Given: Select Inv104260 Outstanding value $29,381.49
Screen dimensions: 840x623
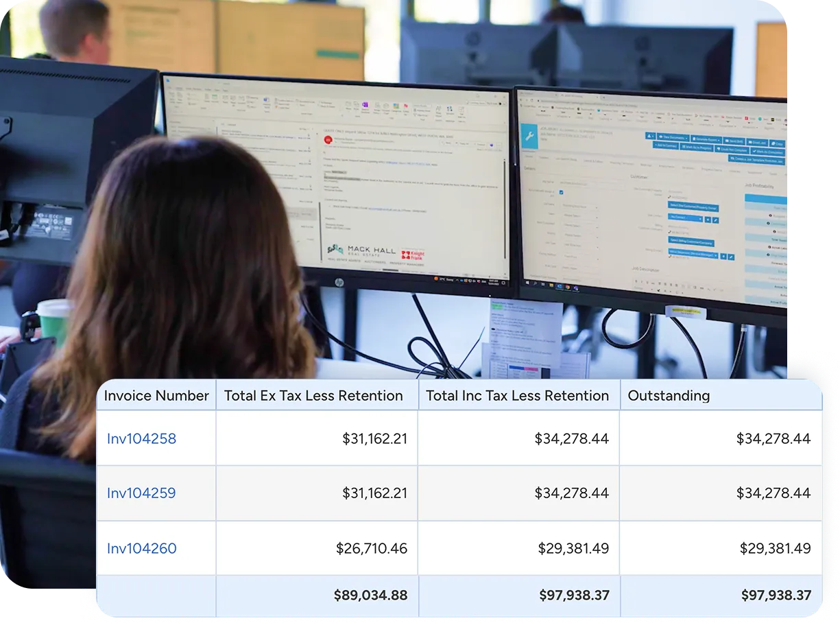Looking at the screenshot, I should coord(775,548).
